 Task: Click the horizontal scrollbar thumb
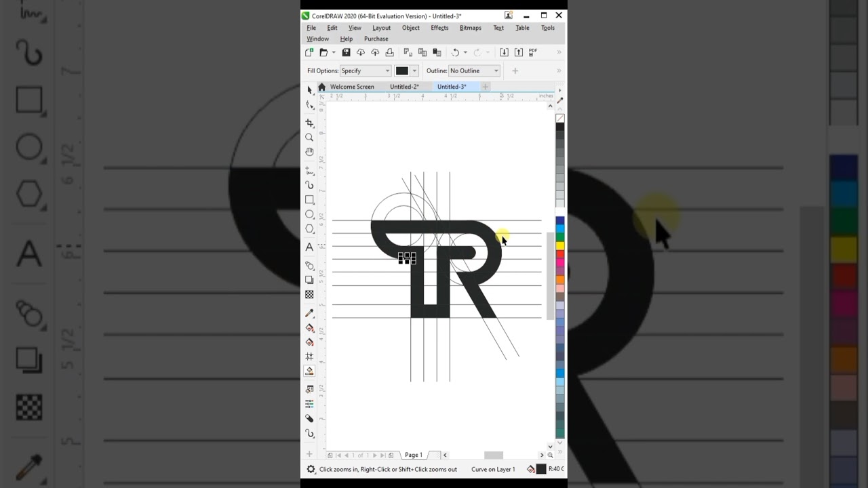pyautogui.click(x=494, y=455)
